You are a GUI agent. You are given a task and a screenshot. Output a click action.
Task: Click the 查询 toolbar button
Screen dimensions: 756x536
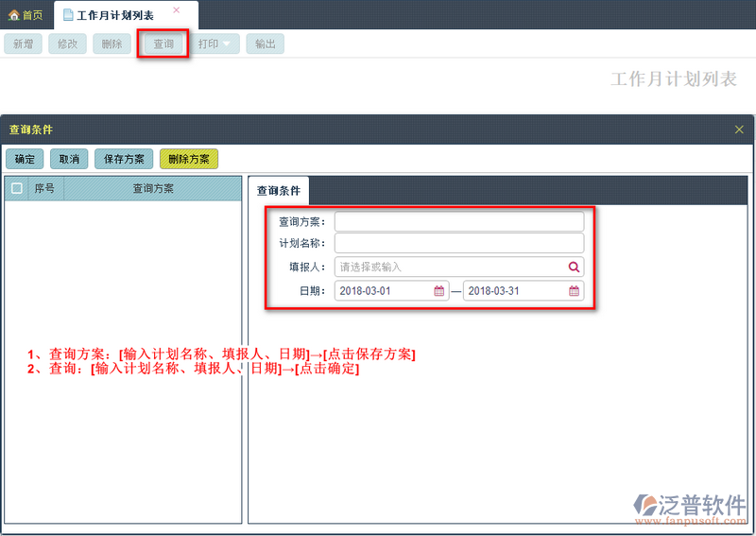pyautogui.click(x=163, y=43)
